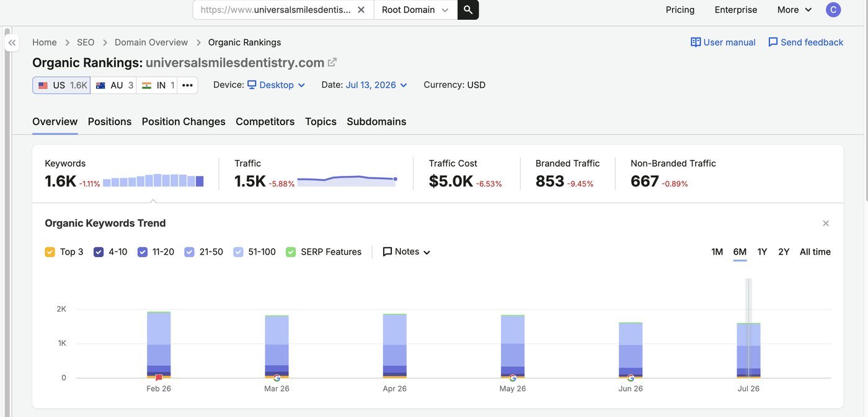868x417 pixels.
Task: Set chart range to 1Y
Action: (x=762, y=252)
